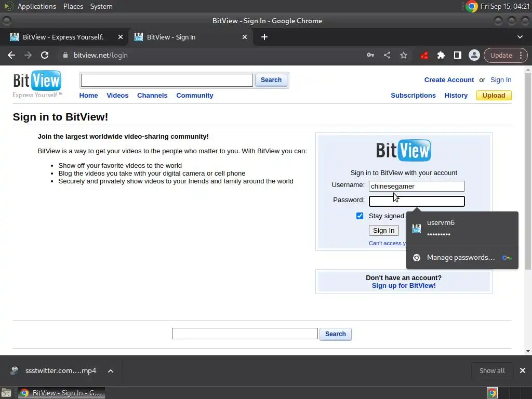Focus the Password input field
Screen dimensions: 532x399
417,201
